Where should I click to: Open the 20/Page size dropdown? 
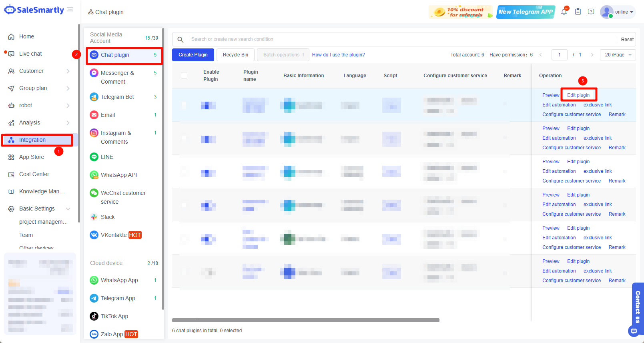618,55
